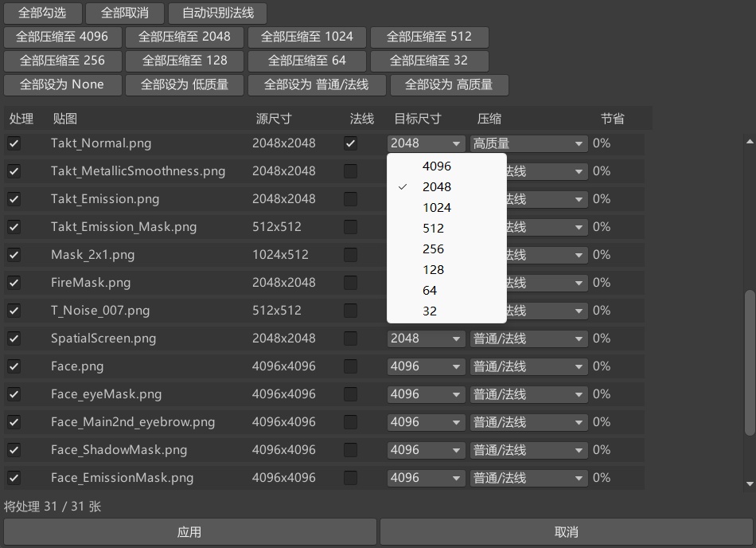Uncheck processing for Face_Main2nd_eyebrow.png
Screen dimensions: 756x548
(14, 422)
